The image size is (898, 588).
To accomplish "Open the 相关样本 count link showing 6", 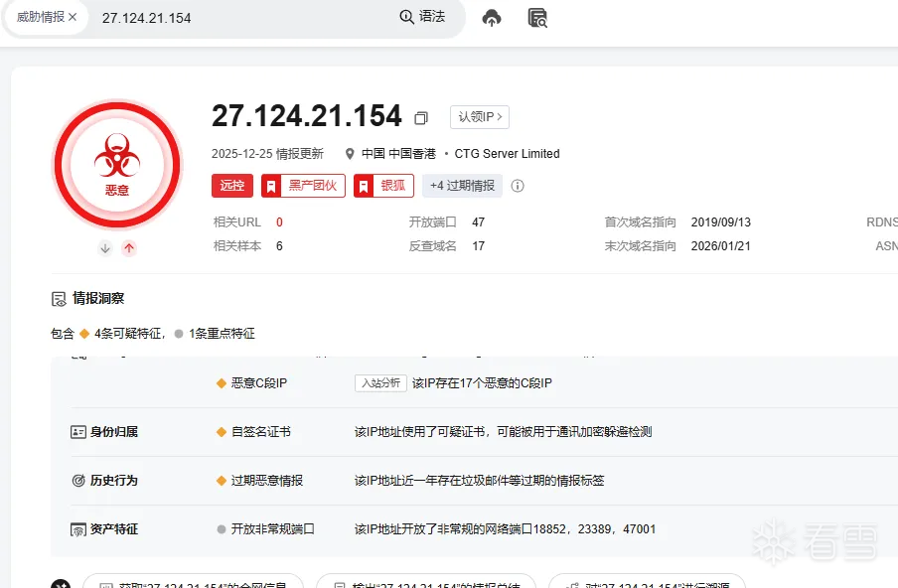I will tap(278, 246).
